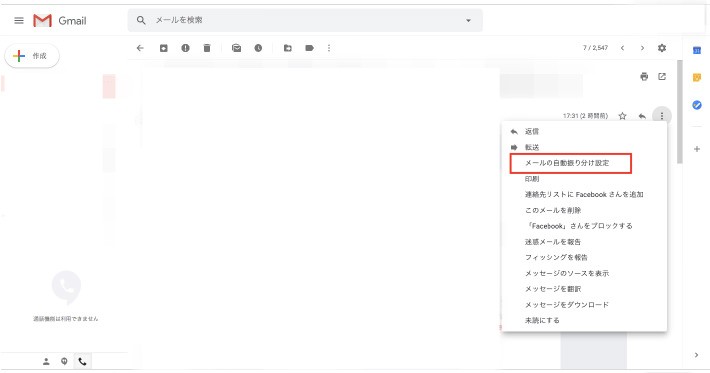Toggle the message more-options dots
The image size is (710, 373).
(662, 116)
